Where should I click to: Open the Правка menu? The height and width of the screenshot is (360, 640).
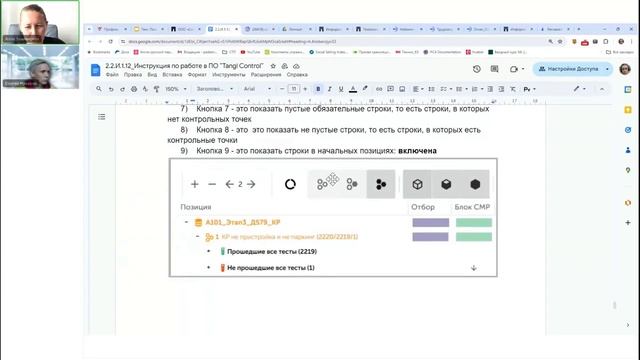click(133, 75)
